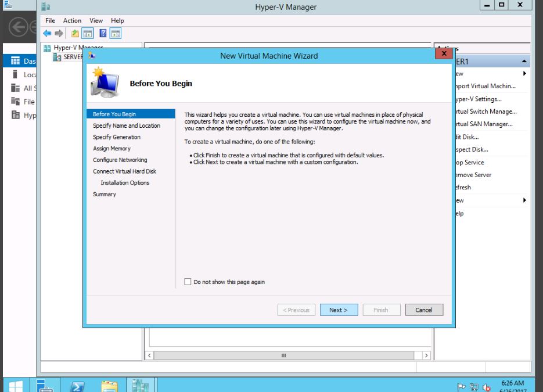Screen dimensions: 543x392
Task: Toggle the Show/Hide Console Tree toolbar icon
Action: click(x=88, y=34)
